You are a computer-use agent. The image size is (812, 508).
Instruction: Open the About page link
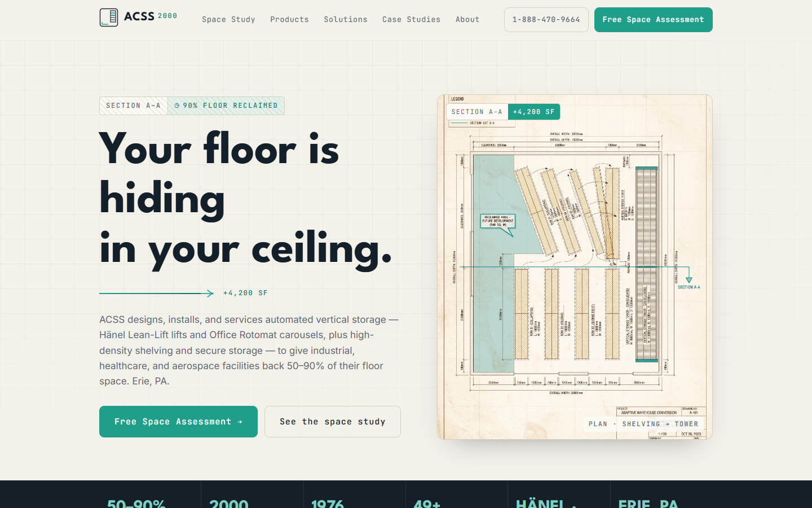[467, 19]
